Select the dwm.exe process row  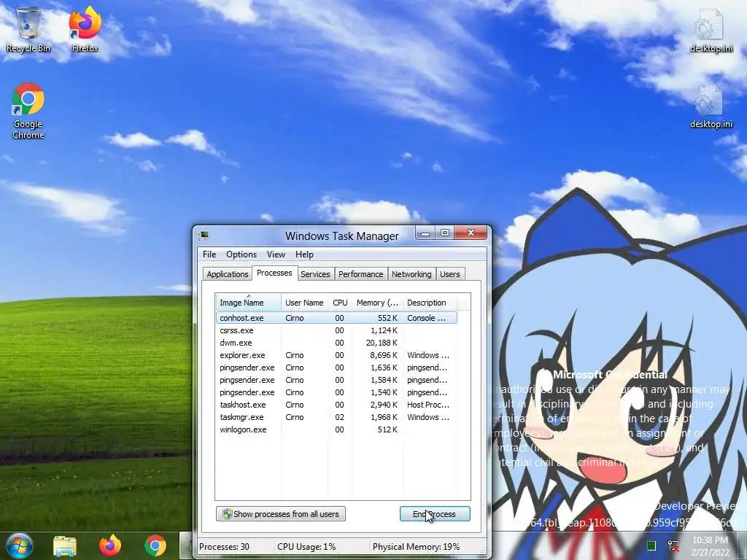(336, 343)
